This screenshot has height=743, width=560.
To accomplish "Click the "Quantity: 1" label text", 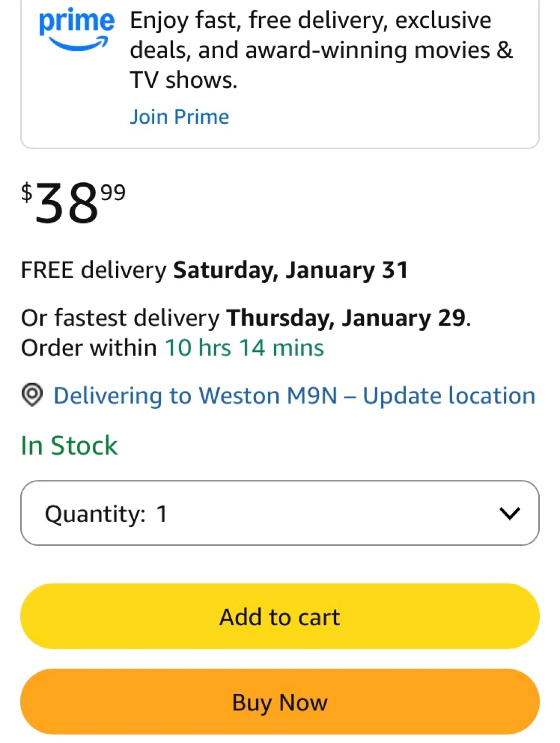I will point(106,514).
